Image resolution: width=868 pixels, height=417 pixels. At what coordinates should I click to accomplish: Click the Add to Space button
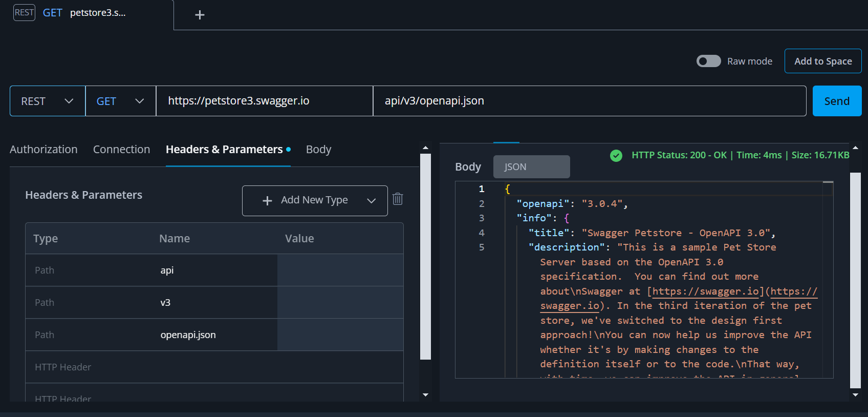click(x=822, y=61)
